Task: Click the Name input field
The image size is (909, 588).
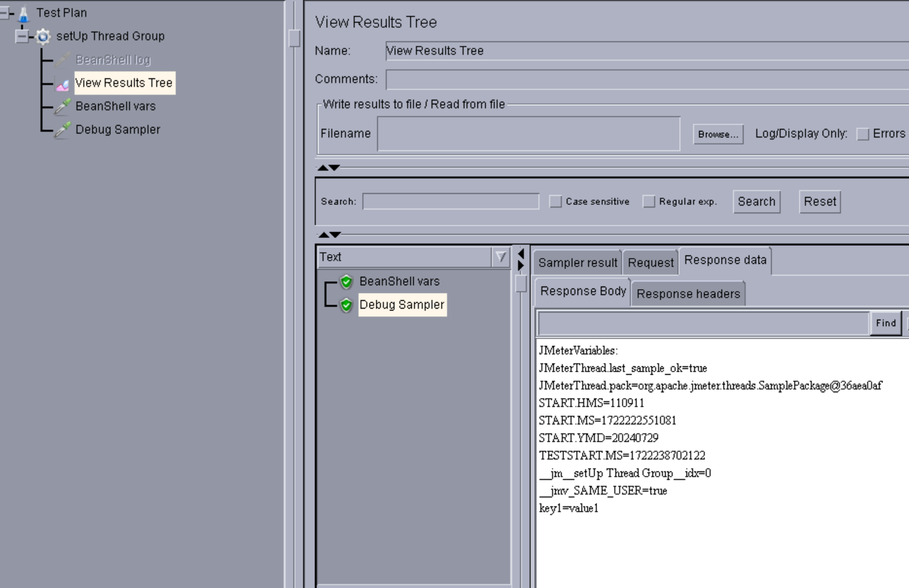Action: [x=647, y=51]
